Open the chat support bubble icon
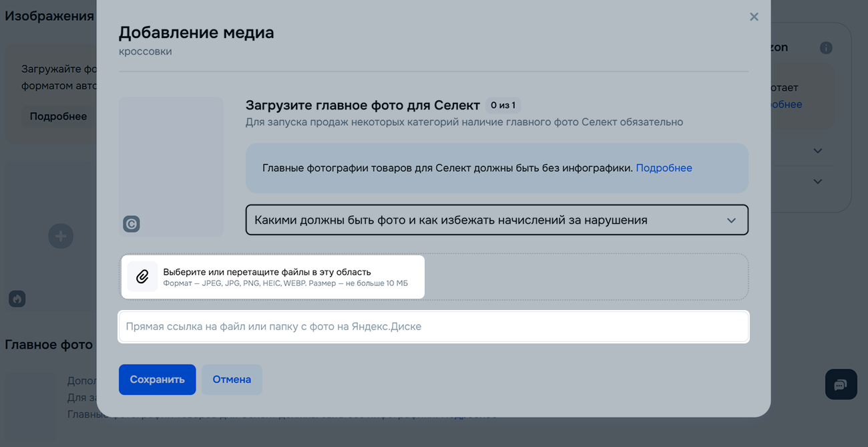This screenshot has height=447, width=868. click(x=841, y=385)
